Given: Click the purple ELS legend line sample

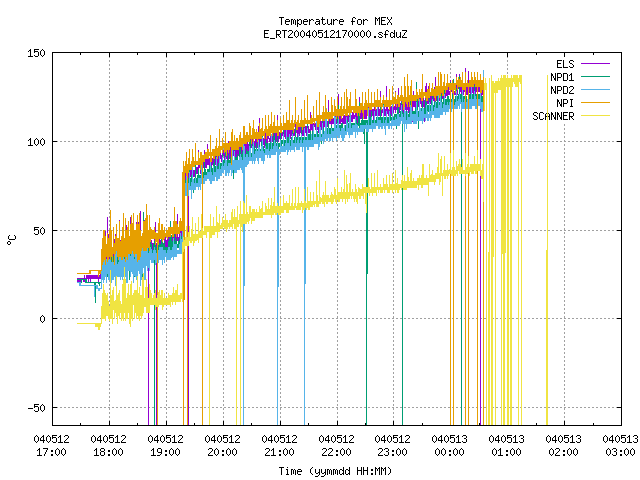Looking at the screenshot, I should (x=596, y=64).
